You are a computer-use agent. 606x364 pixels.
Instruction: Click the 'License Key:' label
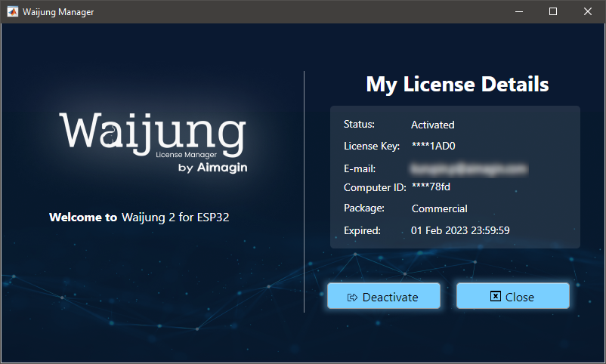point(372,146)
